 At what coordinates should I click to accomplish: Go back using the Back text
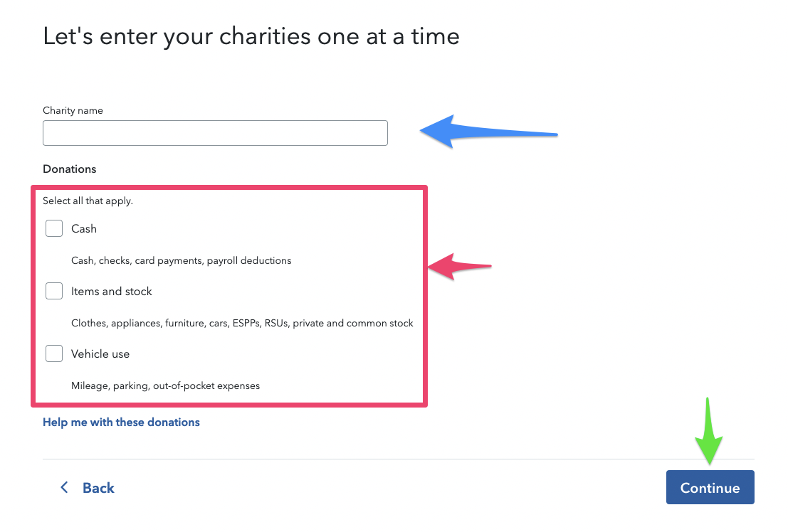tap(98, 488)
